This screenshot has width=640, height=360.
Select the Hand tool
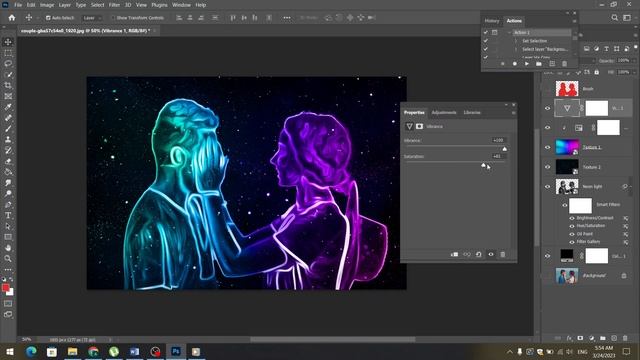(x=8, y=248)
